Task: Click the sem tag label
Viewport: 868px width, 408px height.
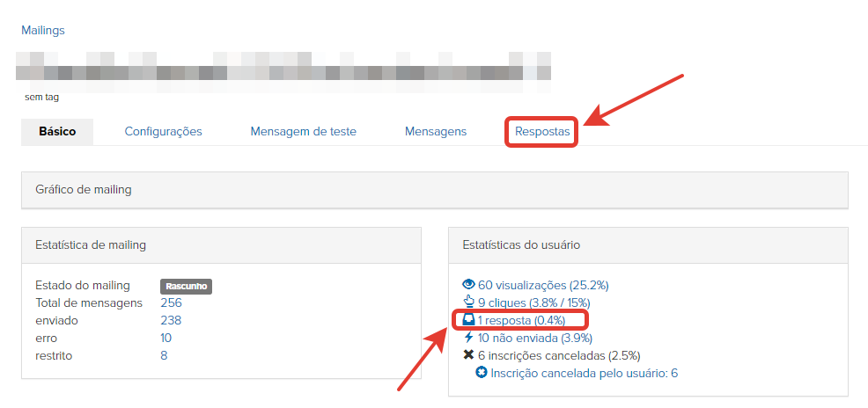Action: click(41, 98)
